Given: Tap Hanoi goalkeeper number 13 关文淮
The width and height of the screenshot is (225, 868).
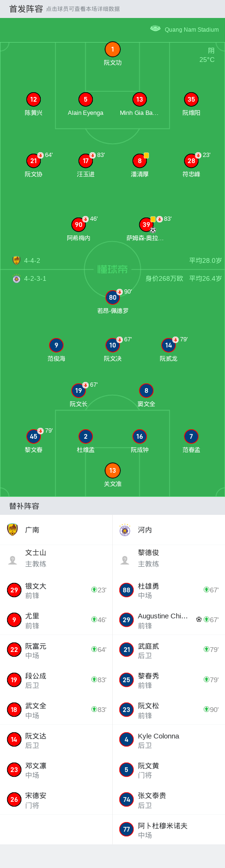Looking at the screenshot, I should click(112, 470).
